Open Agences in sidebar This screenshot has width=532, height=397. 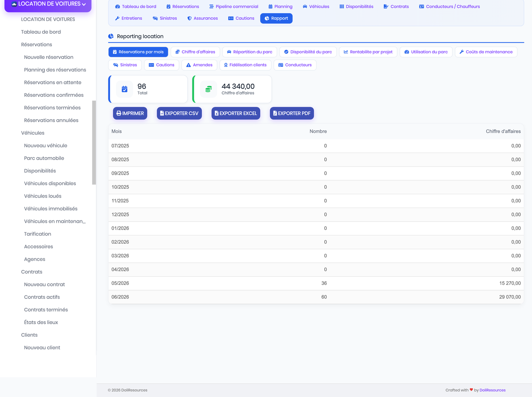point(35,259)
